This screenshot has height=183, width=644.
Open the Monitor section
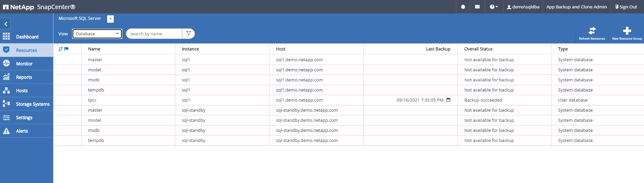[27, 64]
